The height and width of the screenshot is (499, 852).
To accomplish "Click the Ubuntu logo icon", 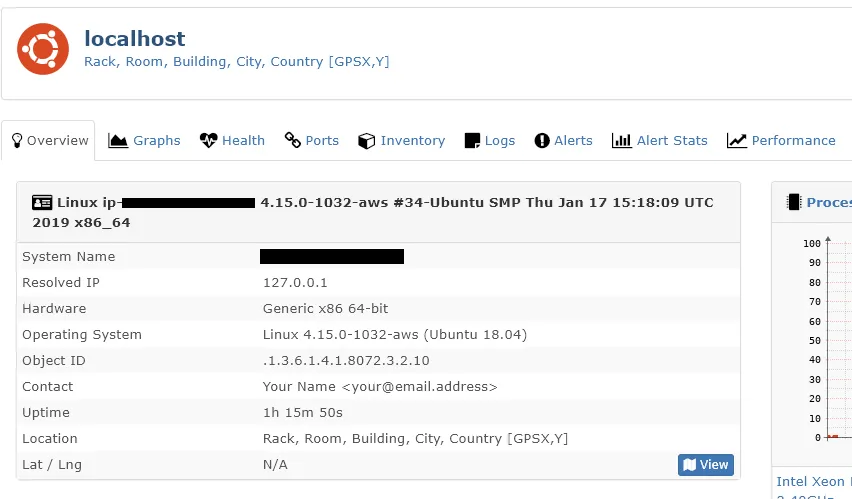I will click(x=42, y=48).
